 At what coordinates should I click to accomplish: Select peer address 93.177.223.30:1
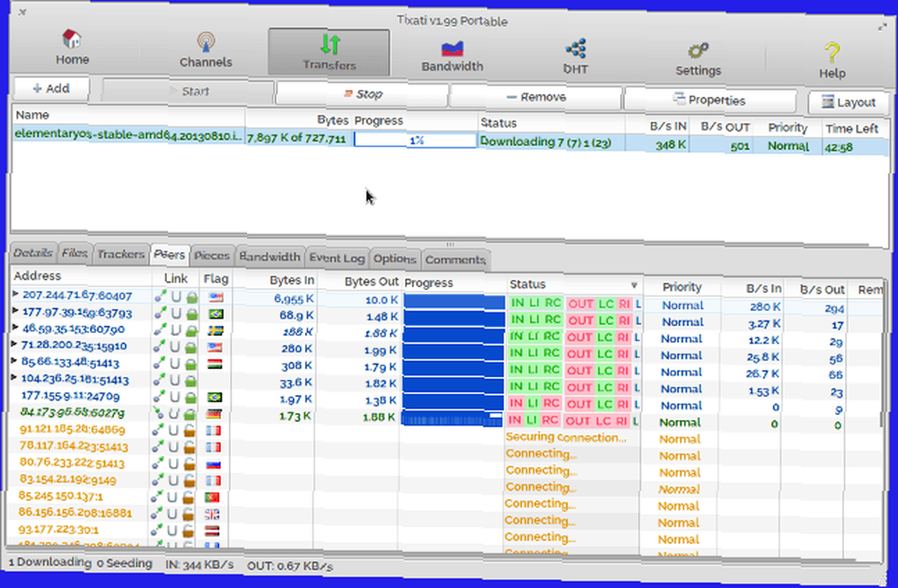click(x=57, y=530)
